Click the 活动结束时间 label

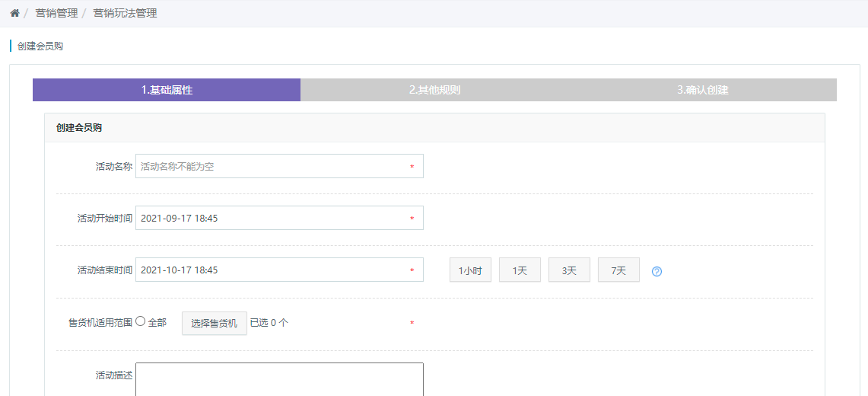(x=105, y=270)
